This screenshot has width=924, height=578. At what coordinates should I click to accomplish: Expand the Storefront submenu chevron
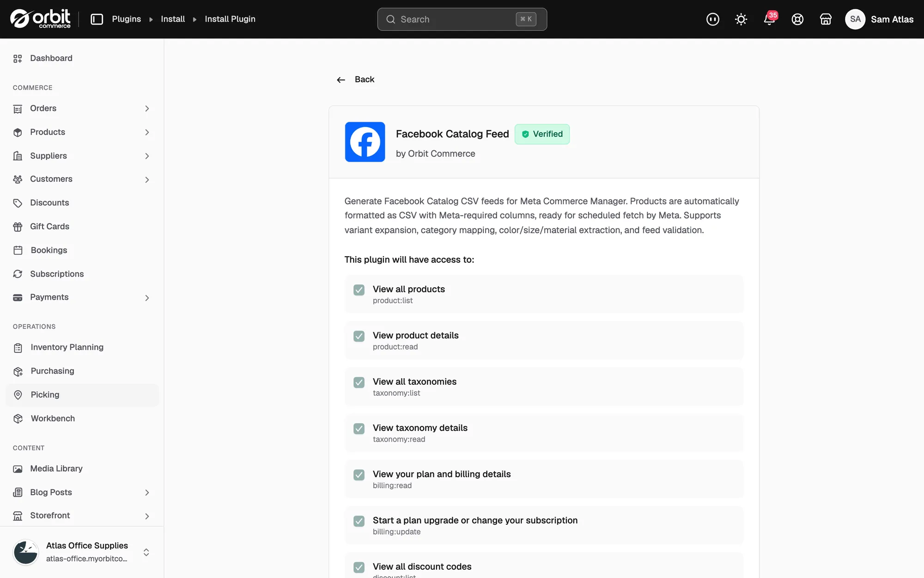[x=147, y=516]
